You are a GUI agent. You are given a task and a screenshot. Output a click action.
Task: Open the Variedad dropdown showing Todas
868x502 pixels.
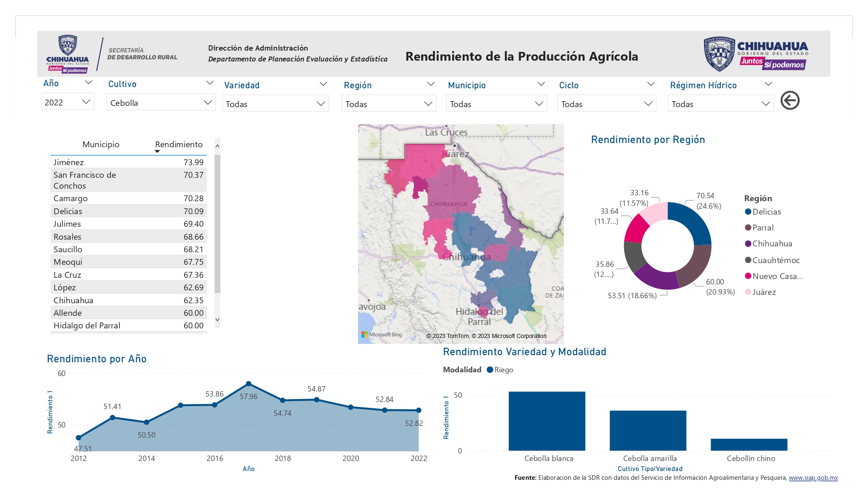click(x=275, y=104)
